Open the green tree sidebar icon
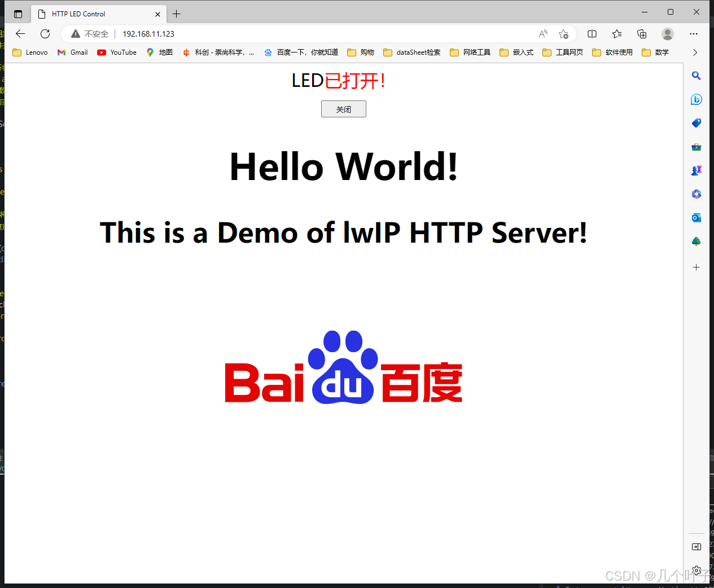The width and height of the screenshot is (714, 588). tap(697, 242)
